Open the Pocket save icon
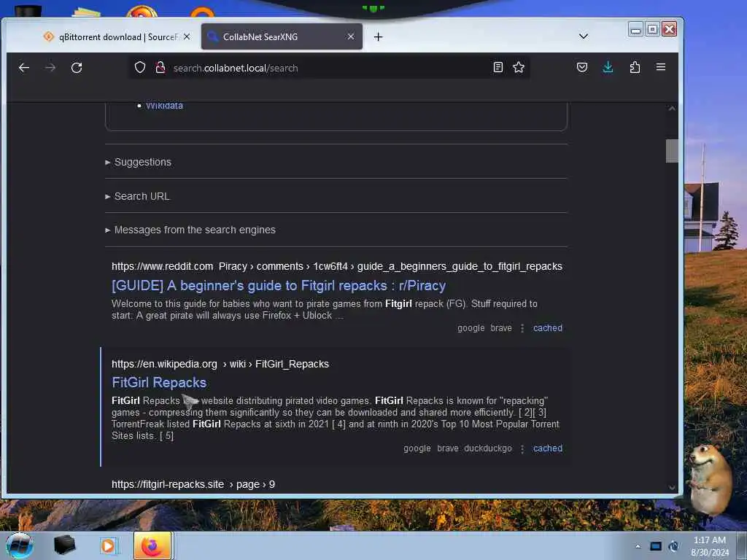The width and height of the screenshot is (747, 560). pyautogui.click(x=581, y=67)
